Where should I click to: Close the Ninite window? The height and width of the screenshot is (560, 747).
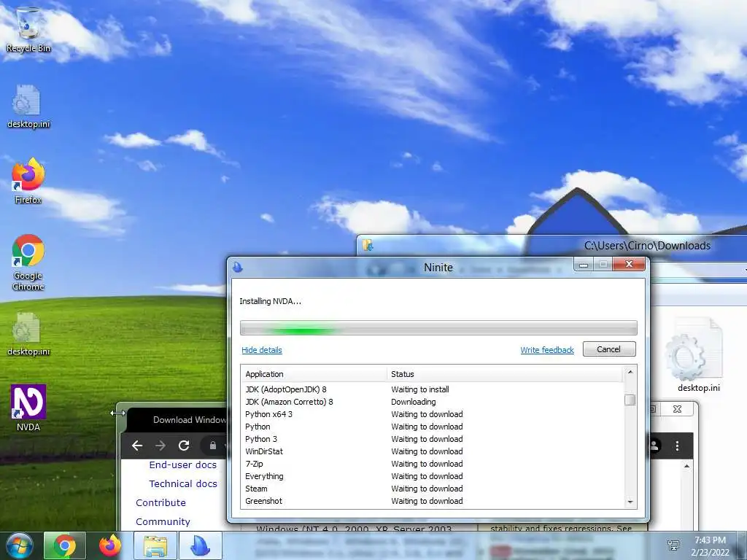(x=628, y=264)
